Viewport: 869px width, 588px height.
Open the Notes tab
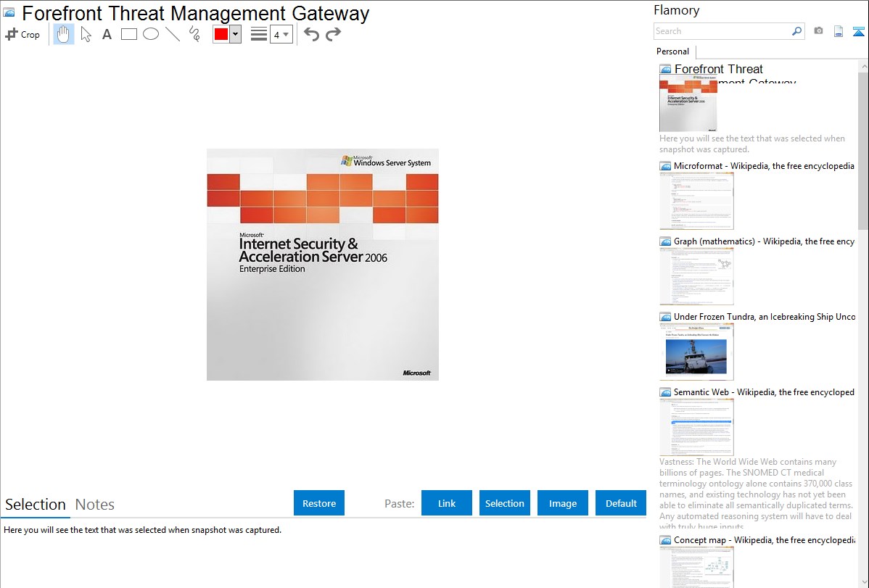(95, 505)
